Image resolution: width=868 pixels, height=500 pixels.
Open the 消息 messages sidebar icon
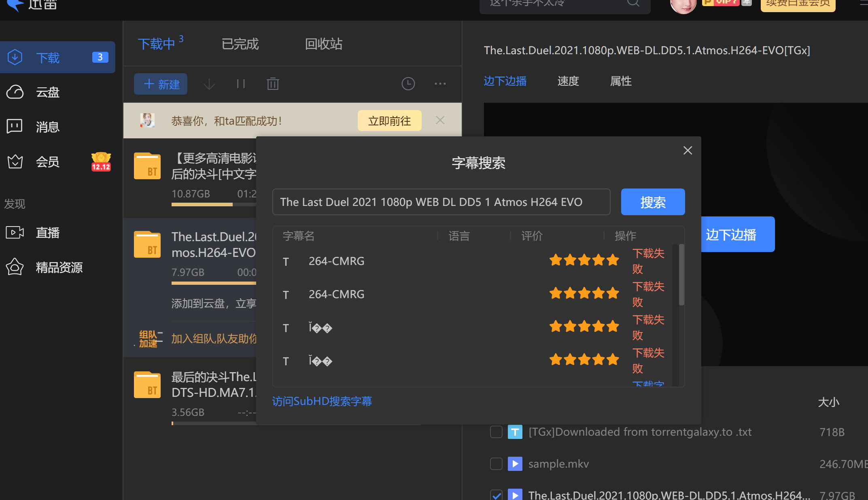[15, 127]
